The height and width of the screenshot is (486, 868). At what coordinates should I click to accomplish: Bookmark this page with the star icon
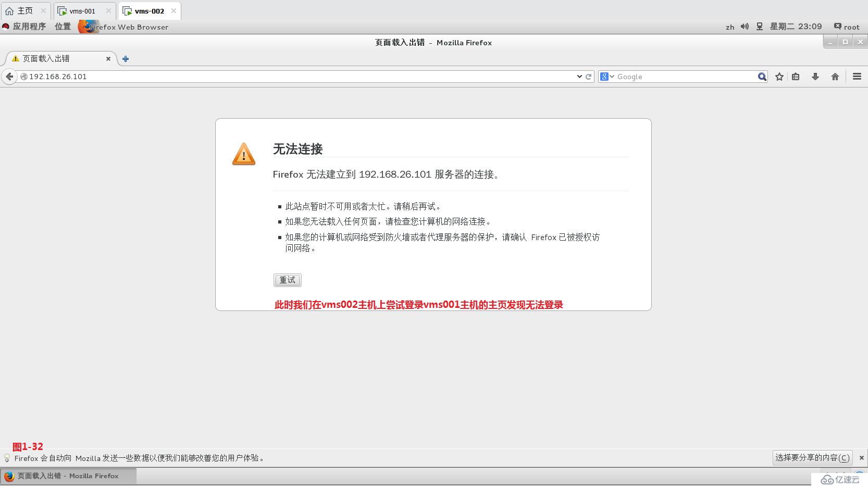(779, 77)
